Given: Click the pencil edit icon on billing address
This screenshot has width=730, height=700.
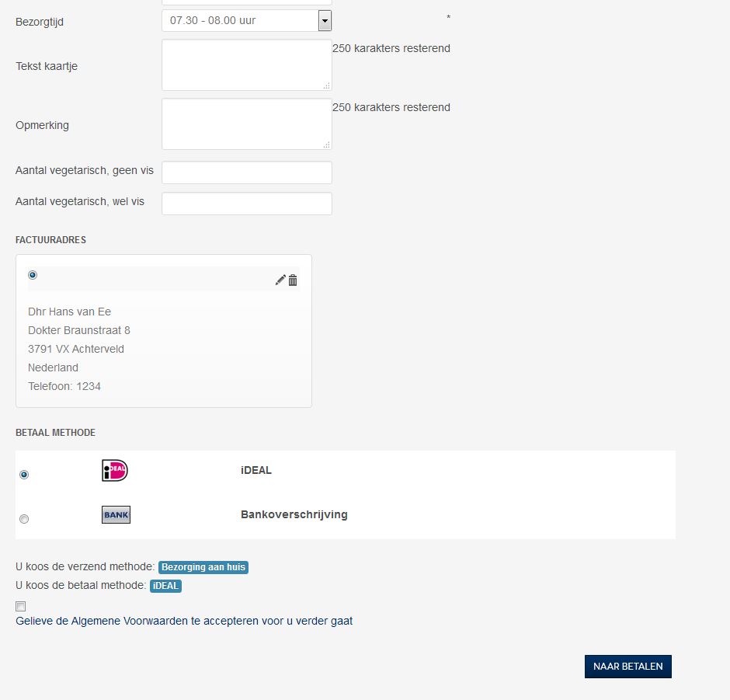Looking at the screenshot, I should pos(280,280).
